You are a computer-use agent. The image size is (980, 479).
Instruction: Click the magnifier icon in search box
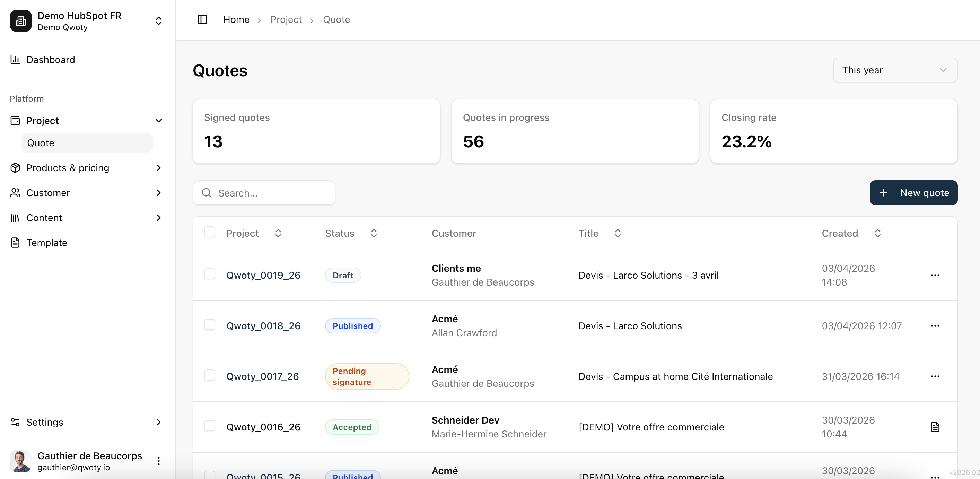(x=207, y=193)
